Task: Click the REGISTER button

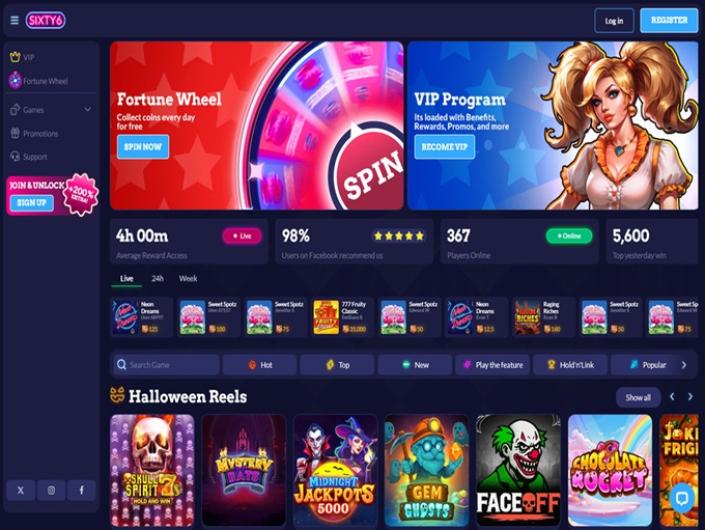Action: pyautogui.click(x=669, y=20)
